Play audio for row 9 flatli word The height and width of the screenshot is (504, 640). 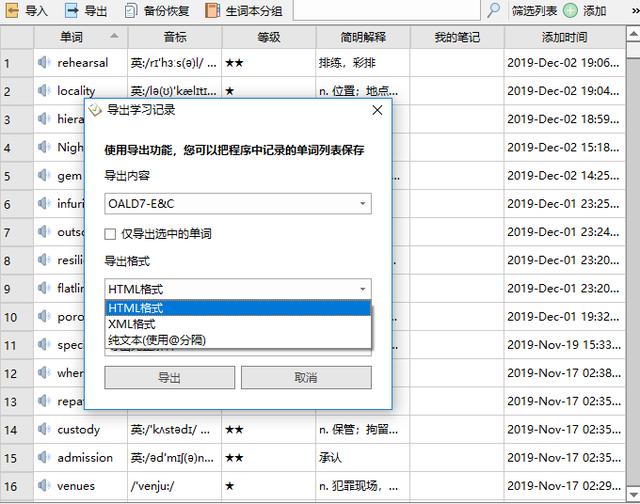43,288
